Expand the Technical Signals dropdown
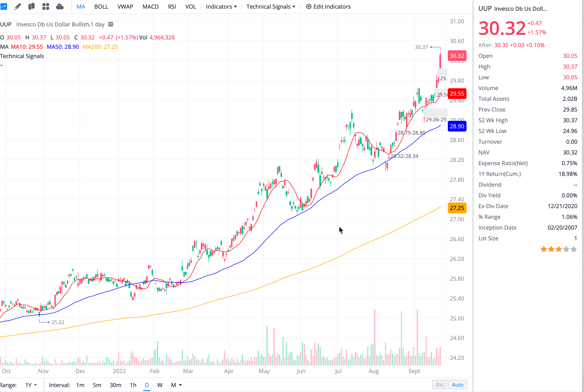This screenshot has width=584, height=392. (x=271, y=7)
